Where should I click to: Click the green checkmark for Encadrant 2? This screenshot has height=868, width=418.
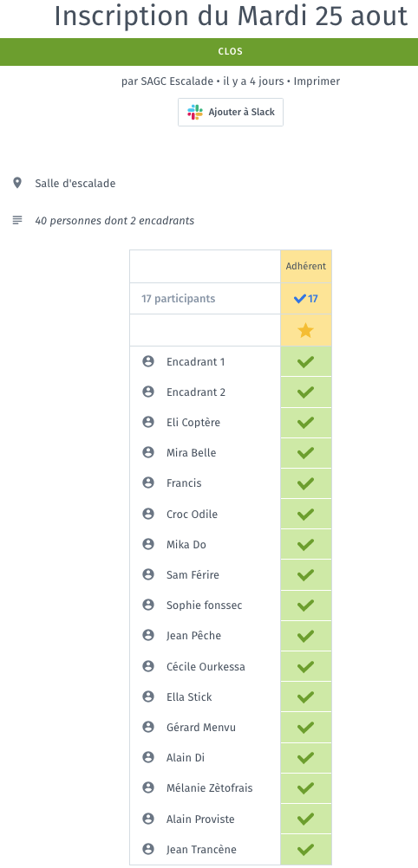[305, 392]
